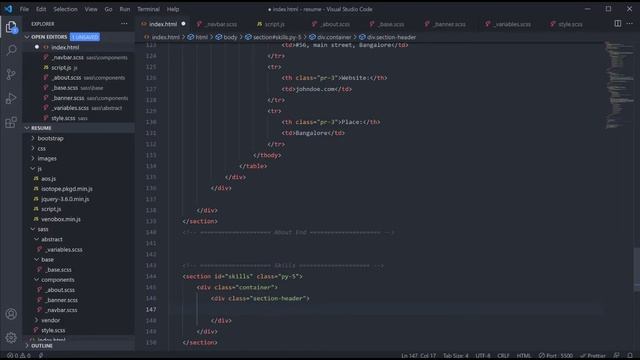Open the Help menu

pyautogui.click(x=173, y=9)
